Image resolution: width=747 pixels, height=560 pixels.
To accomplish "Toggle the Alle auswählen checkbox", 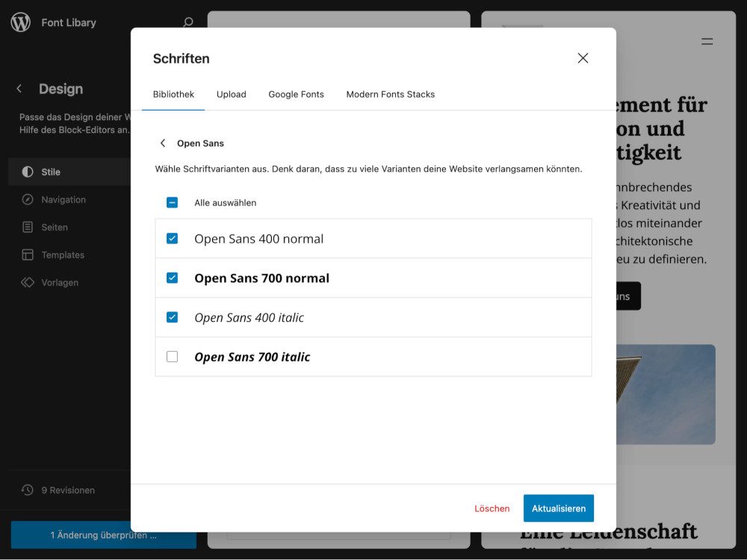I will pos(173,202).
